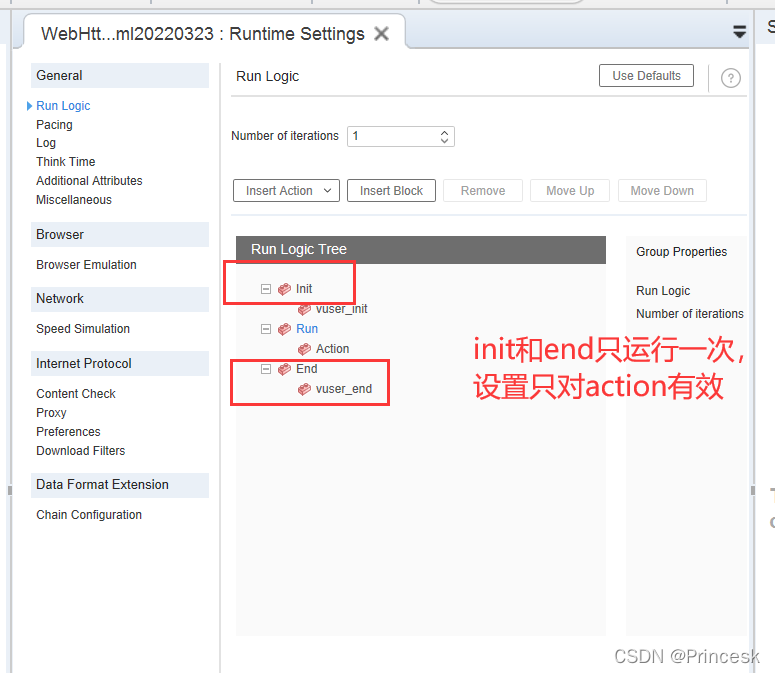
Task: Open Content Check settings
Action: pyautogui.click(x=76, y=394)
